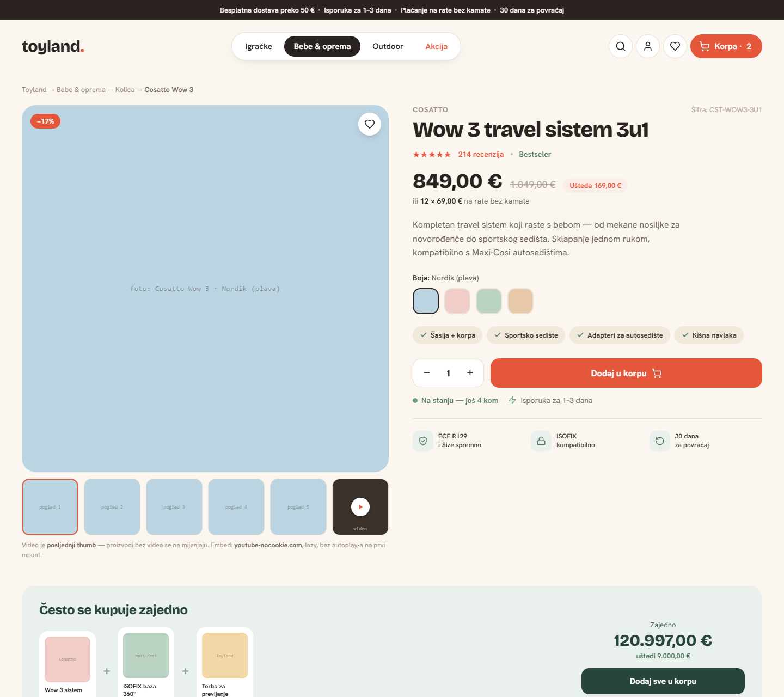Go to Bebe & oprema breadcrumb
This screenshot has width=784, height=697.
[x=81, y=90]
